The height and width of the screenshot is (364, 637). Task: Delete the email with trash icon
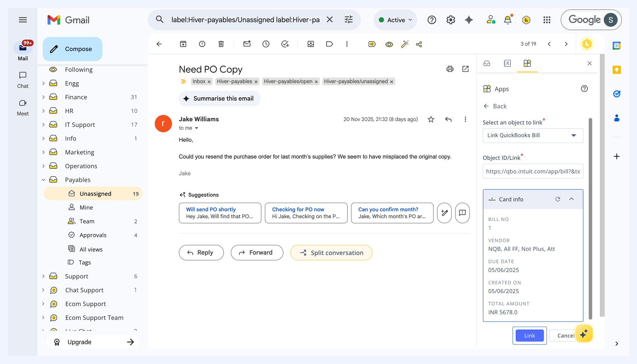[x=221, y=44]
